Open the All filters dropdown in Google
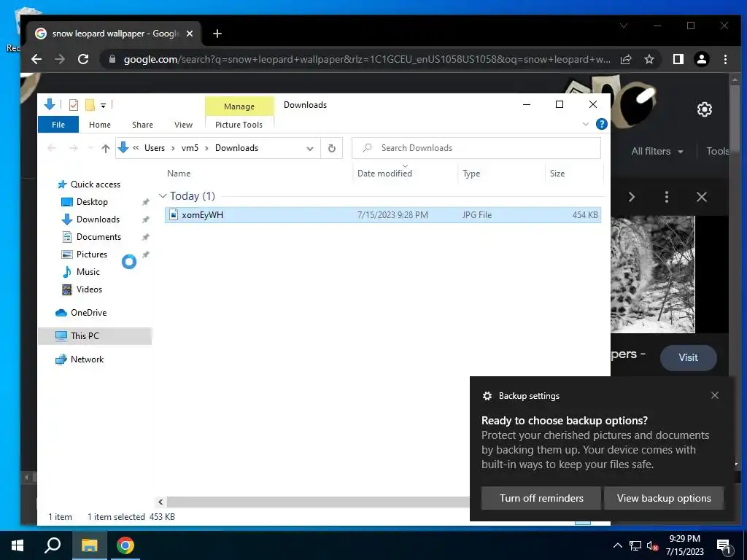The height and width of the screenshot is (560, 747). (x=657, y=152)
